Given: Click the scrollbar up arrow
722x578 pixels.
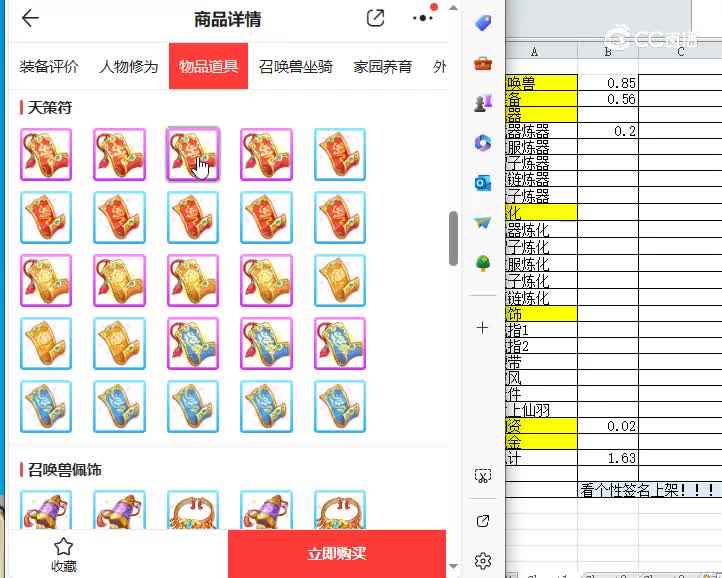Looking at the screenshot, I should pyautogui.click(x=453, y=7).
